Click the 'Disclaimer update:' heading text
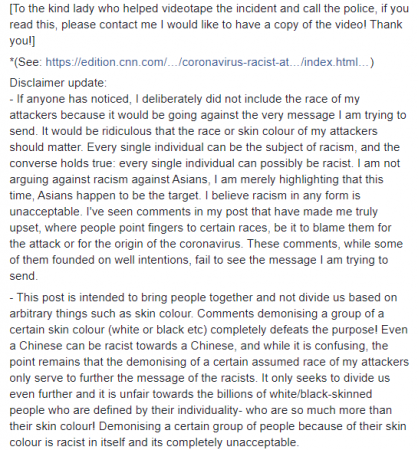The height and width of the screenshot is (450, 418). click(58, 83)
